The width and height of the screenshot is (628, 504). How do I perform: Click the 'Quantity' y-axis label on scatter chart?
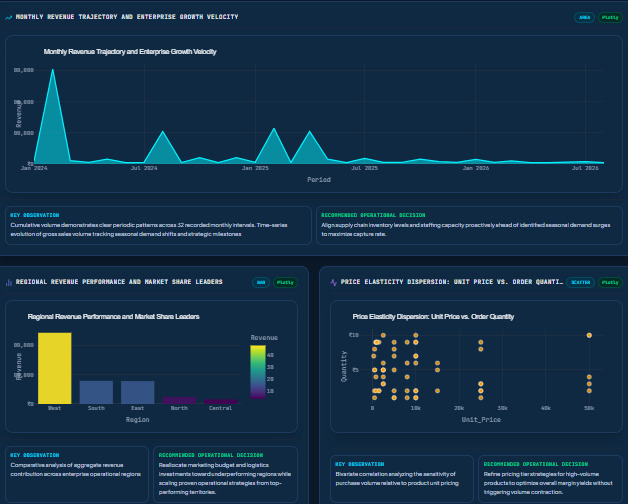pyautogui.click(x=344, y=366)
